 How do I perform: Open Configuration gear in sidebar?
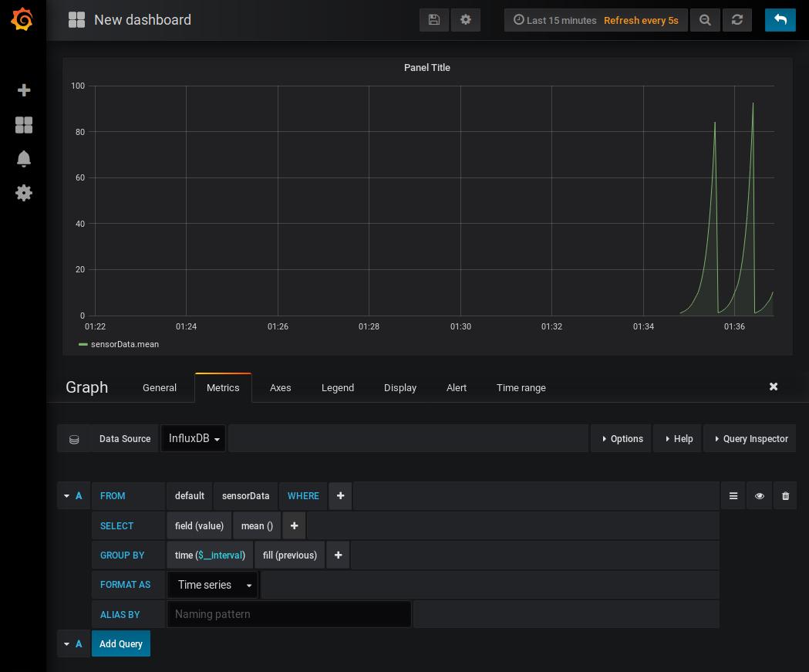24,193
